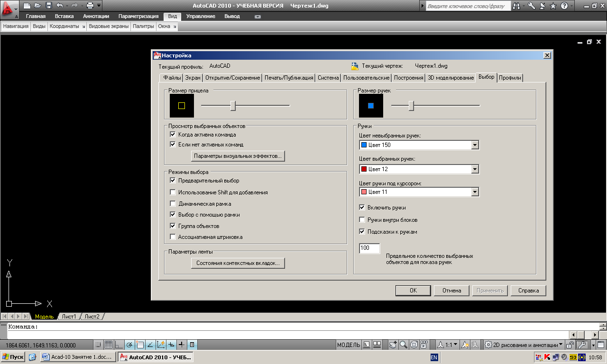This screenshot has height=364, width=607.
Task: Toggle Ortho mode icon in status bar
Action: tap(119, 345)
